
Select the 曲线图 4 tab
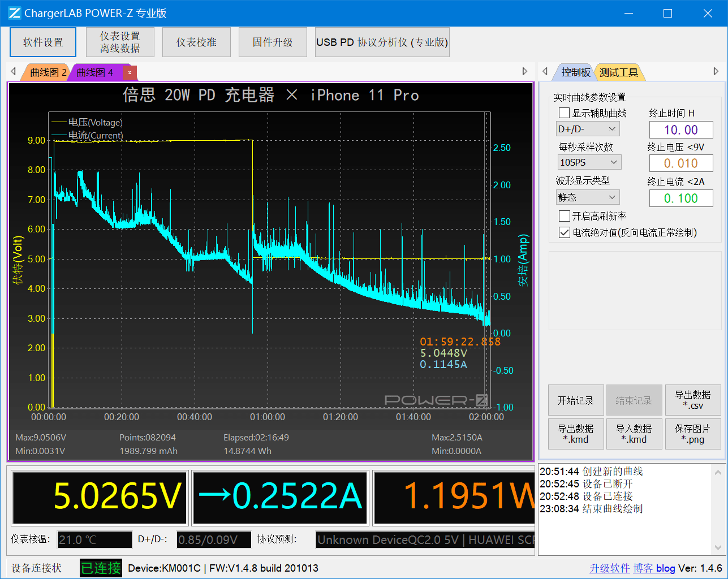(95, 72)
